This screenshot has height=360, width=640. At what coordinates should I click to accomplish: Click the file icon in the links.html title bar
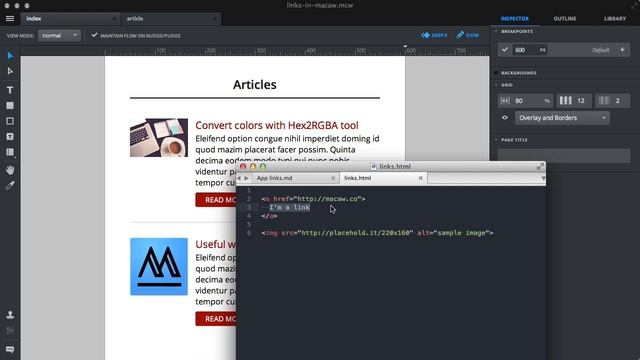pyautogui.click(x=373, y=167)
